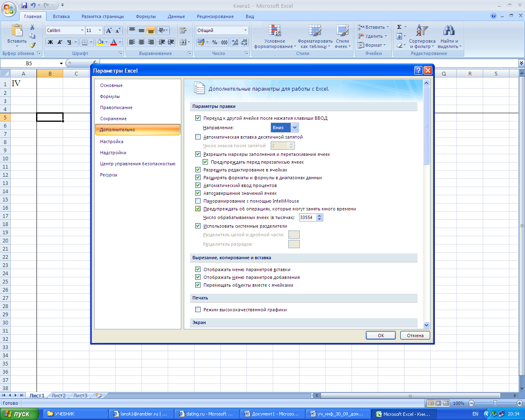Screen dimensions: 525x420
Task: Click the Align text right icon
Action: pos(151,42)
